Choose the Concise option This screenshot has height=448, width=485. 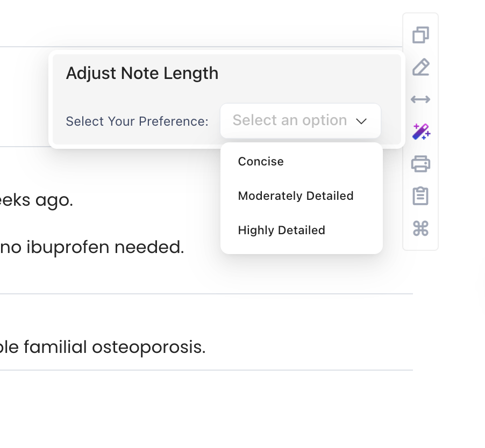(x=261, y=162)
